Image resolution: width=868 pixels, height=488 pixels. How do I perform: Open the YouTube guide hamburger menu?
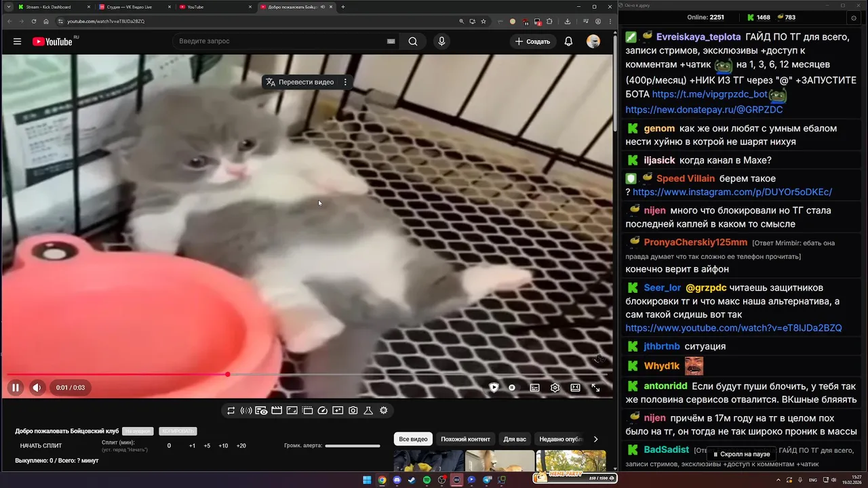17,41
